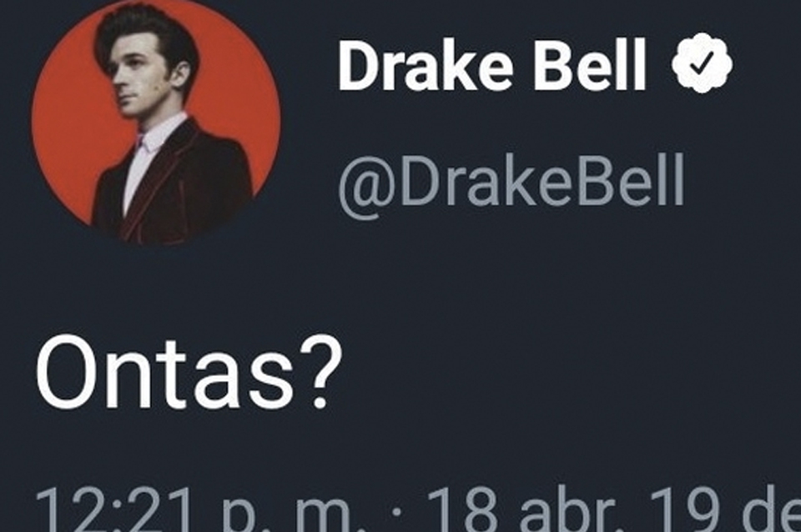Select the man in suit profile photo
801x532 pixels.
(156, 121)
